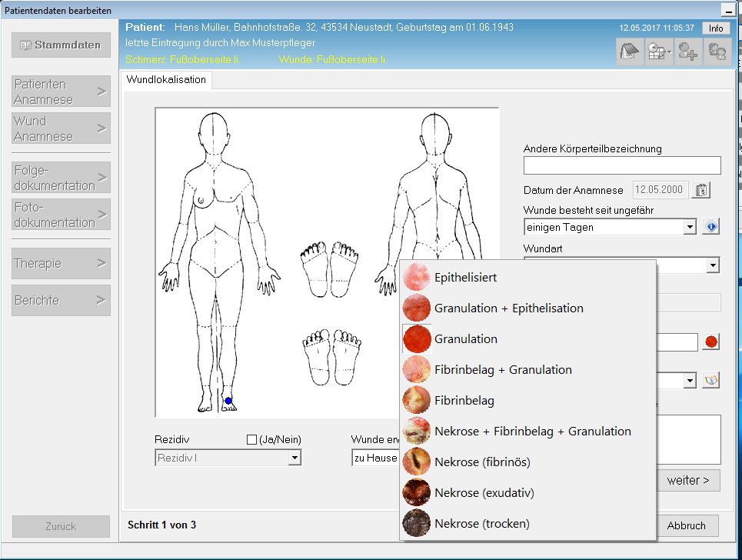Pick Fibrinbelag + Granulation option
The image size is (742, 560).
tap(528, 370)
